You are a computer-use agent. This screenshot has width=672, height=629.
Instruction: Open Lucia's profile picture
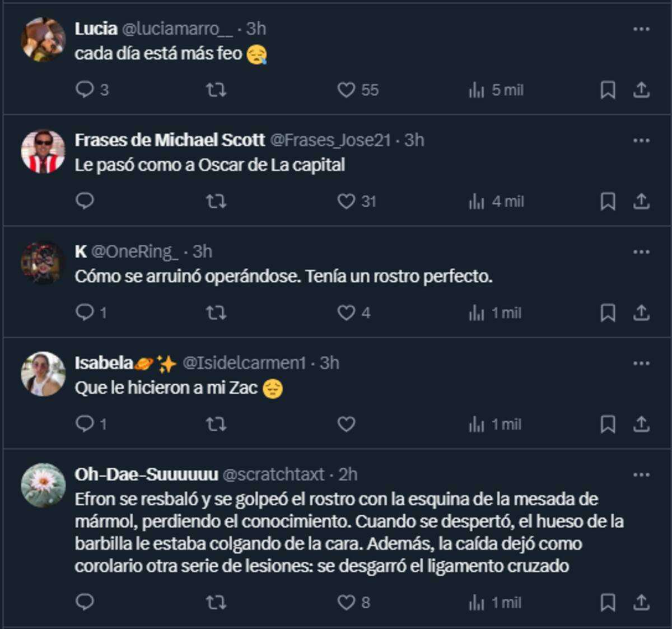(x=43, y=39)
